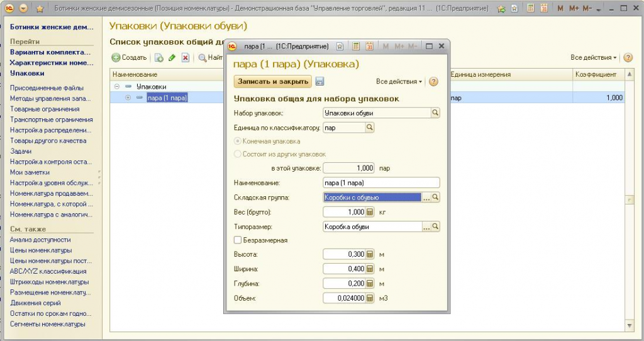
Task: Click calculator icon in dialog title bar
Action: [x=356, y=47]
